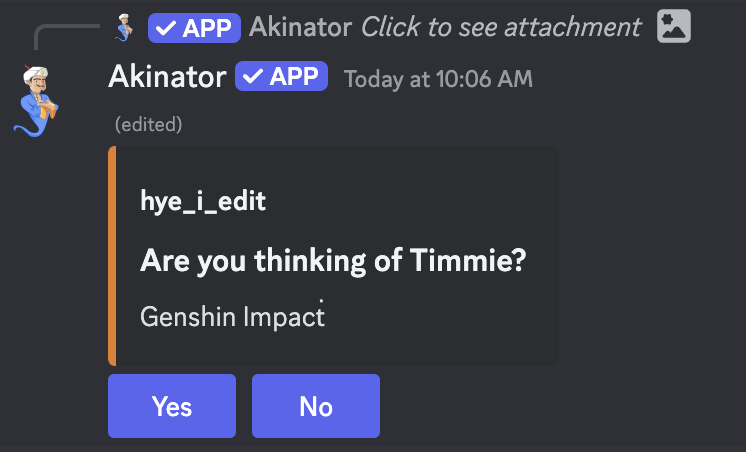Screen dimensions: 746x452
Task: Select the Akinator name in the reply preview
Action: click(x=300, y=28)
